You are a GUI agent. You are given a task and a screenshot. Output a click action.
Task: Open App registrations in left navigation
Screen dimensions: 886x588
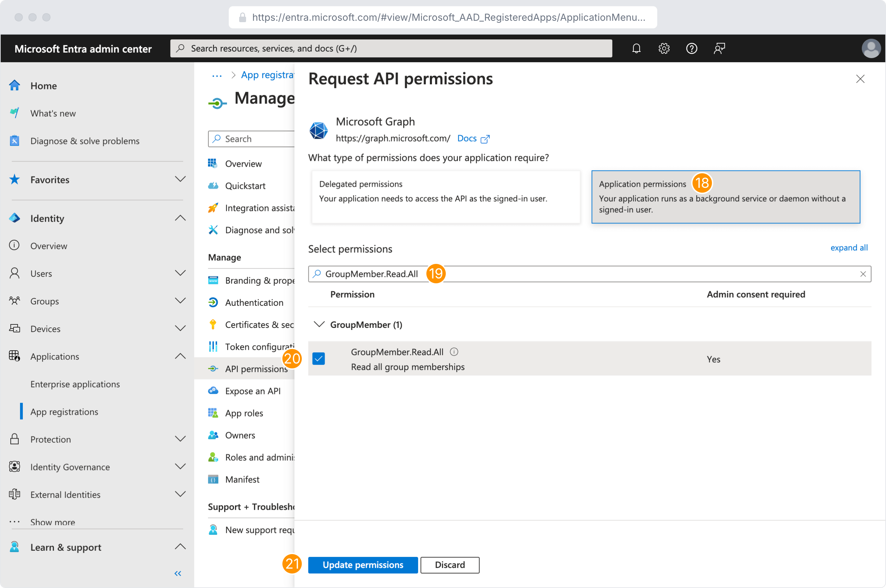click(64, 411)
